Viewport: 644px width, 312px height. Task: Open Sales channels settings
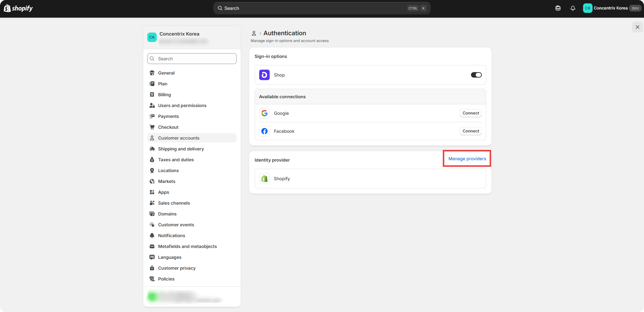click(x=192, y=203)
